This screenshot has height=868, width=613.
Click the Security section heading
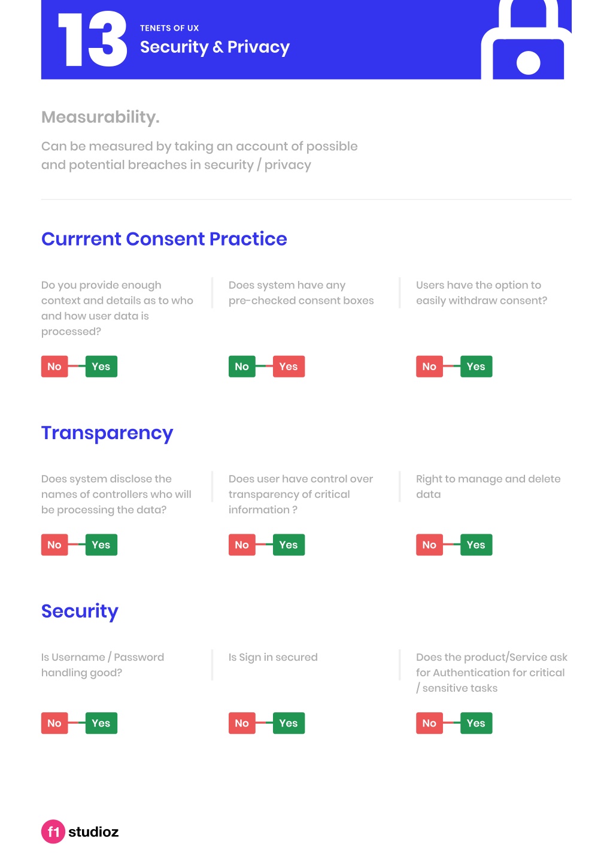(80, 612)
